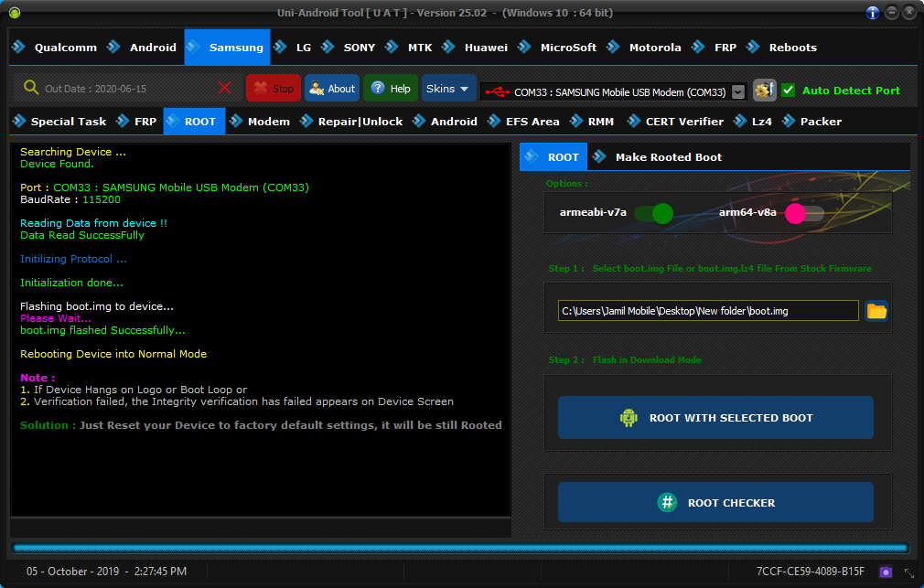Click the green app logo icon
The image size is (924, 588).
tap(15, 13)
